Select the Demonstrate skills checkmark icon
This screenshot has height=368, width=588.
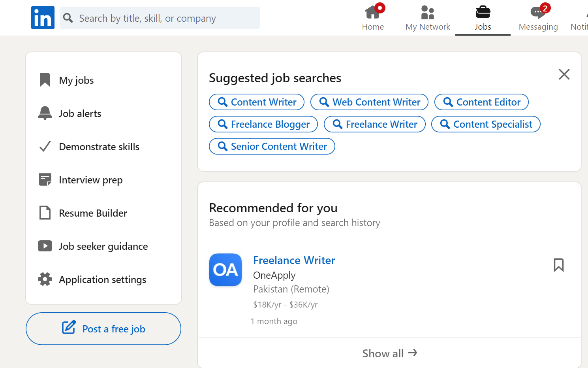coord(45,146)
